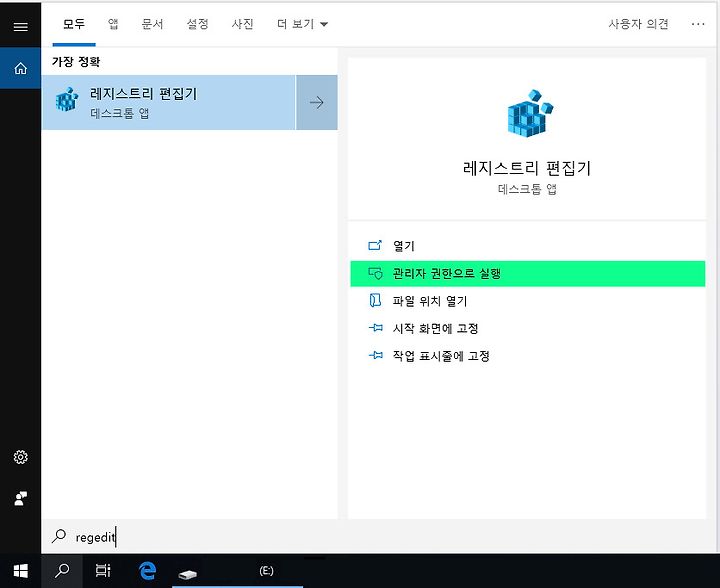Click the drive (E:) taskbar item
The width and height of the screenshot is (720, 588).
tap(237, 571)
